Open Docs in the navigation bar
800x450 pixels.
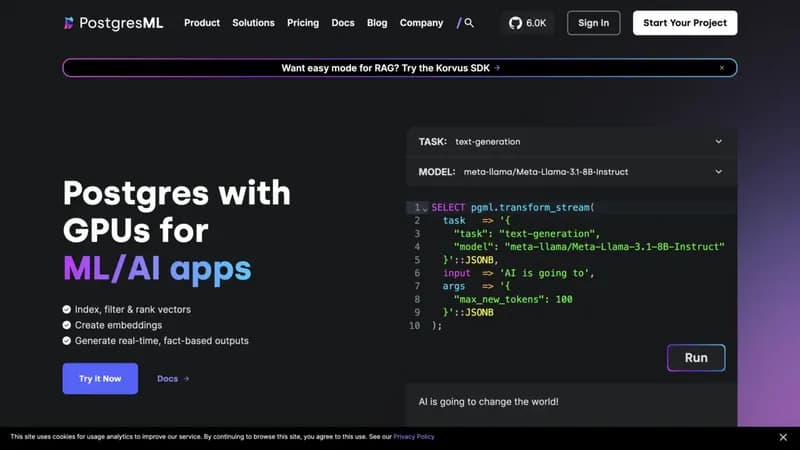tap(343, 23)
